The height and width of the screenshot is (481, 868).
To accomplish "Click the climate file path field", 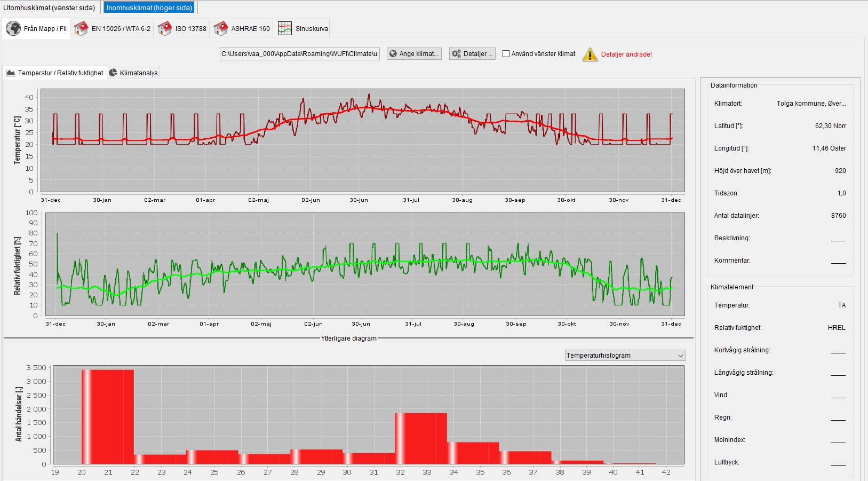I will [x=299, y=54].
